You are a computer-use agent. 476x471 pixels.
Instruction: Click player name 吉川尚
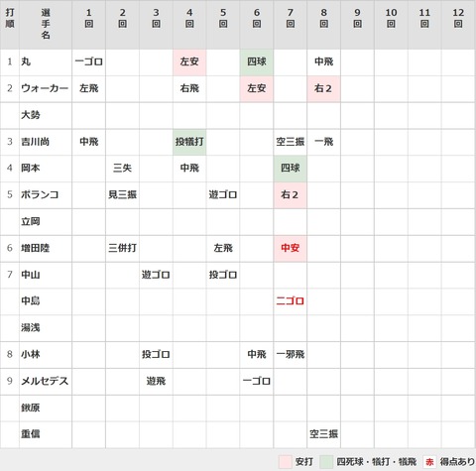(x=35, y=142)
